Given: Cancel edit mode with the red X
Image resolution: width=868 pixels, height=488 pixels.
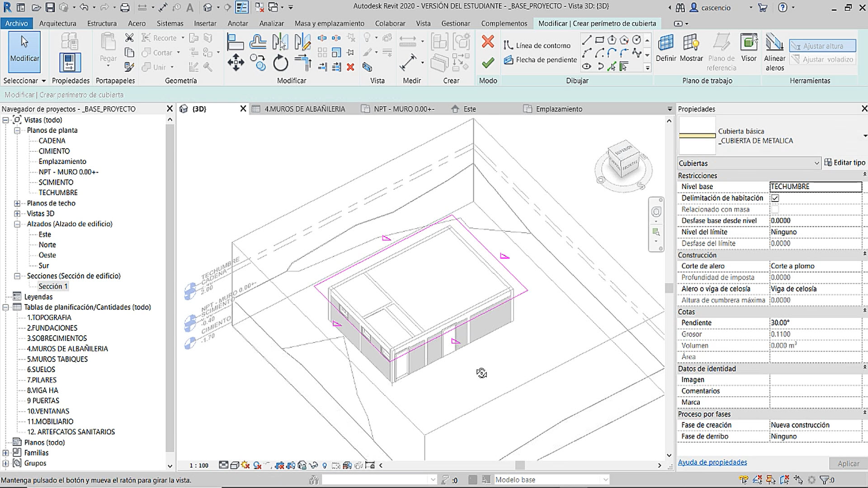Looking at the screenshot, I should [487, 42].
